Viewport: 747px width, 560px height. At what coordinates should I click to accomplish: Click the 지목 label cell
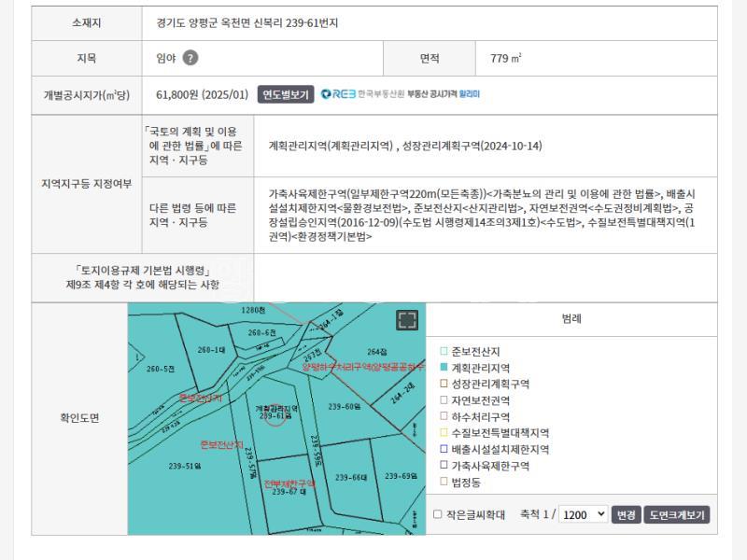click(x=87, y=58)
